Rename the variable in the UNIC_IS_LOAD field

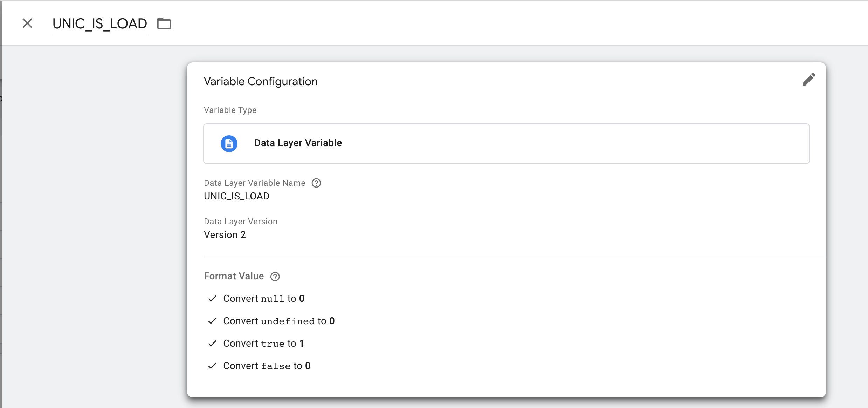pos(99,23)
